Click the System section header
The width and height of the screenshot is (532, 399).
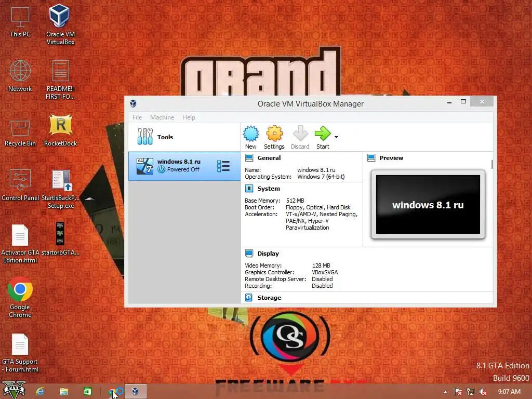(269, 189)
